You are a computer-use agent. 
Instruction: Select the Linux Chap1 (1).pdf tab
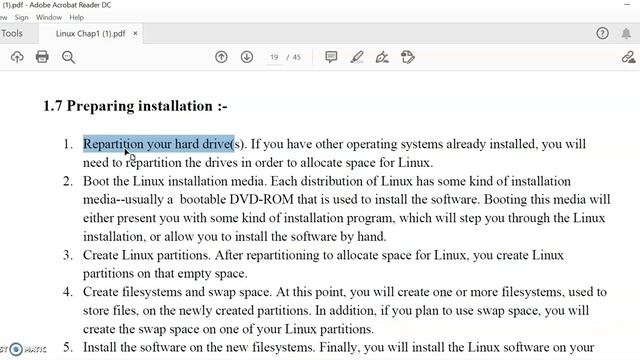point(90,33)
